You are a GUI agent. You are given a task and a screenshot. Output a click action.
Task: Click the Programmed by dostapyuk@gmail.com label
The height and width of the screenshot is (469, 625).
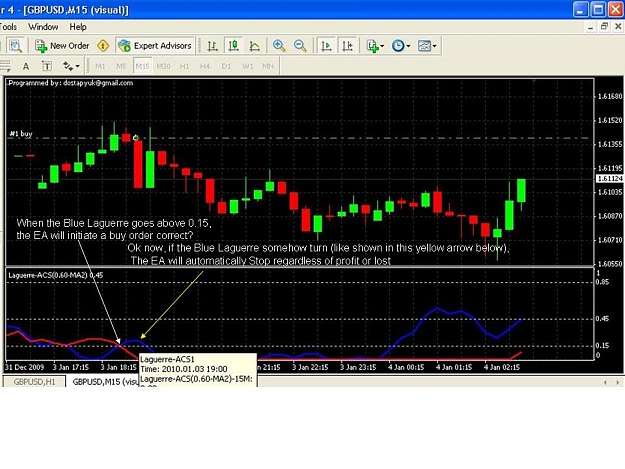tap(71, 83)
